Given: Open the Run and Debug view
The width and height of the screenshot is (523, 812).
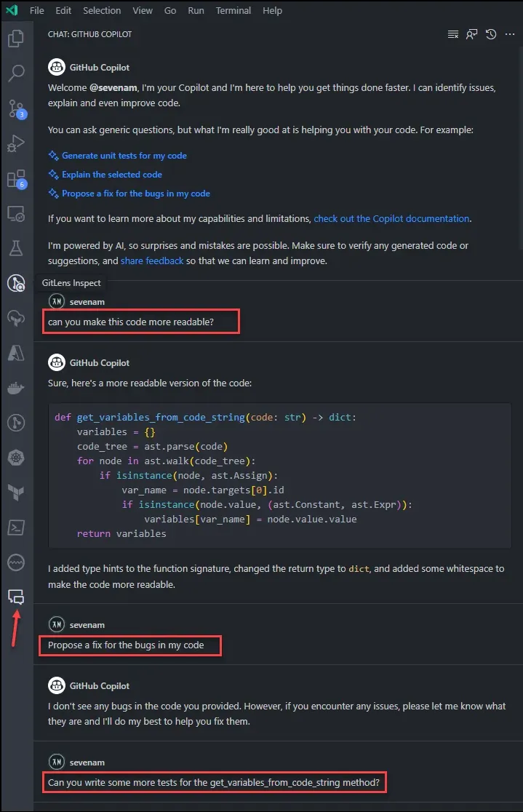Looking at the screenshot, I should tap(16, 143).
